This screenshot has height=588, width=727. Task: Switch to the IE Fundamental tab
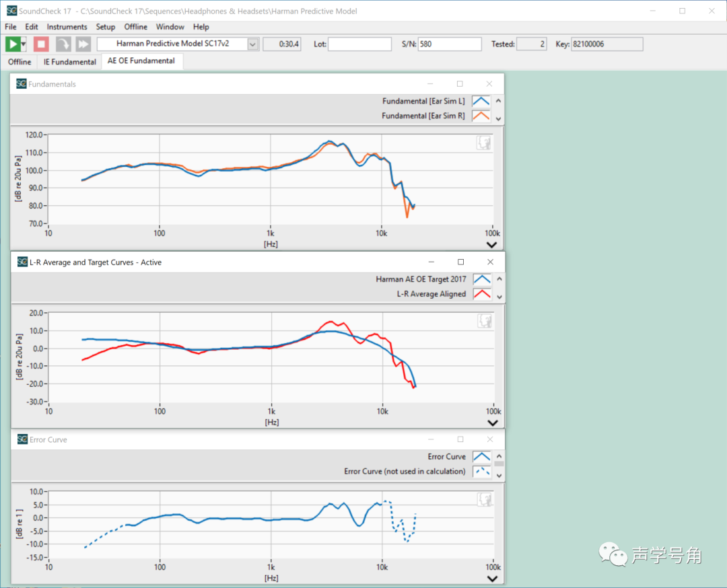tap(69, 62)
